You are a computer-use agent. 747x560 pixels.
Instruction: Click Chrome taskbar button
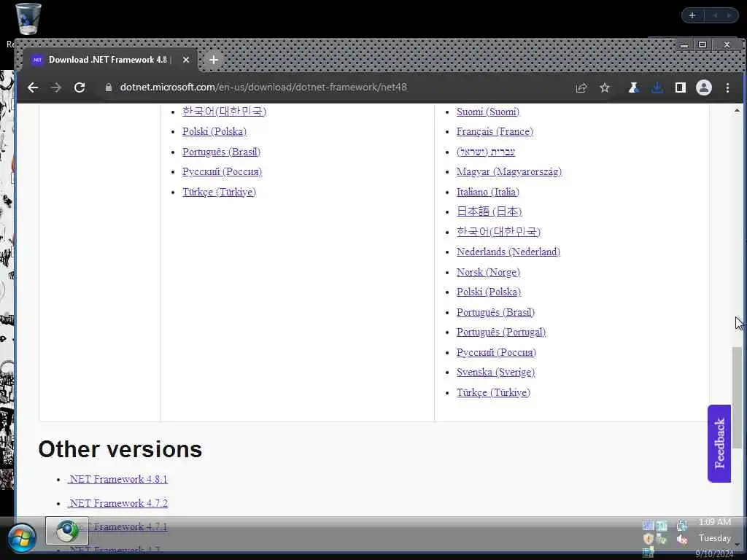click(x=67, y=531)
